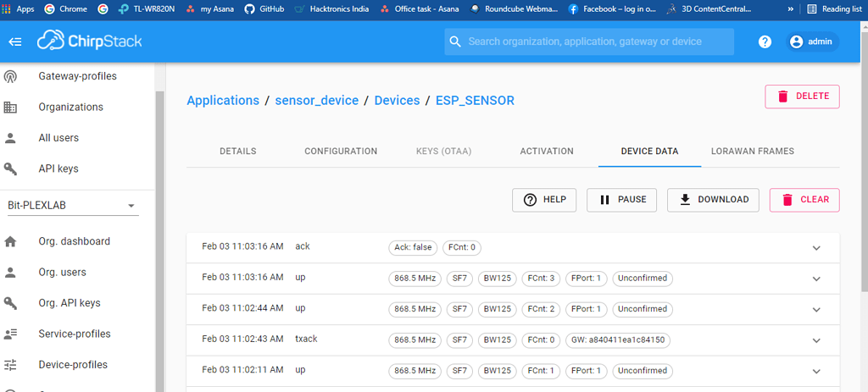
Task: Open the Apps bookmark shortcut
Action: pos(19,8)
